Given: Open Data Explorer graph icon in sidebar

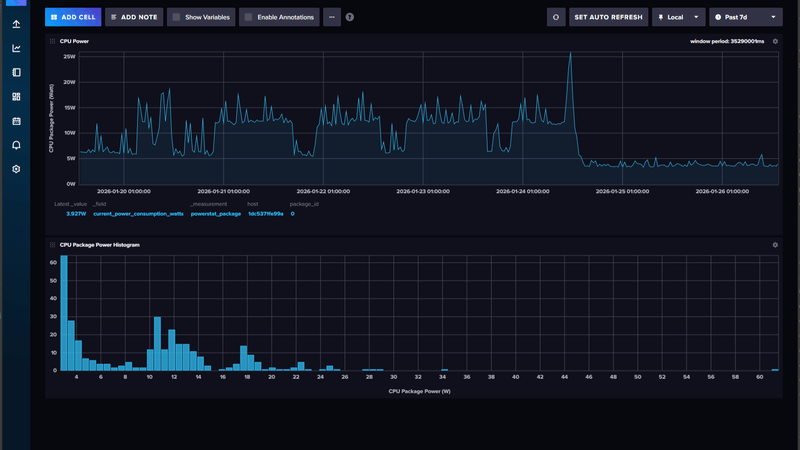Looking at the screenshot, I should click(x=16, y=48).
